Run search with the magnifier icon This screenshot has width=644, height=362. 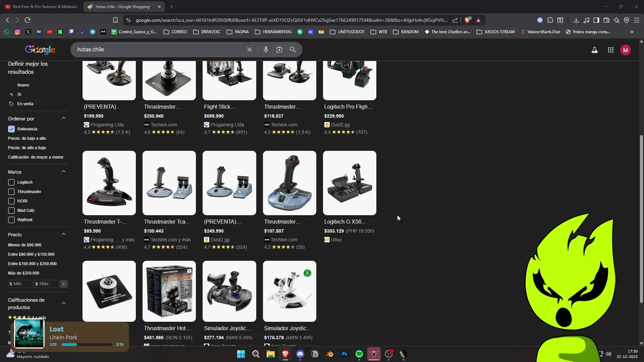(x=293, y=50)
